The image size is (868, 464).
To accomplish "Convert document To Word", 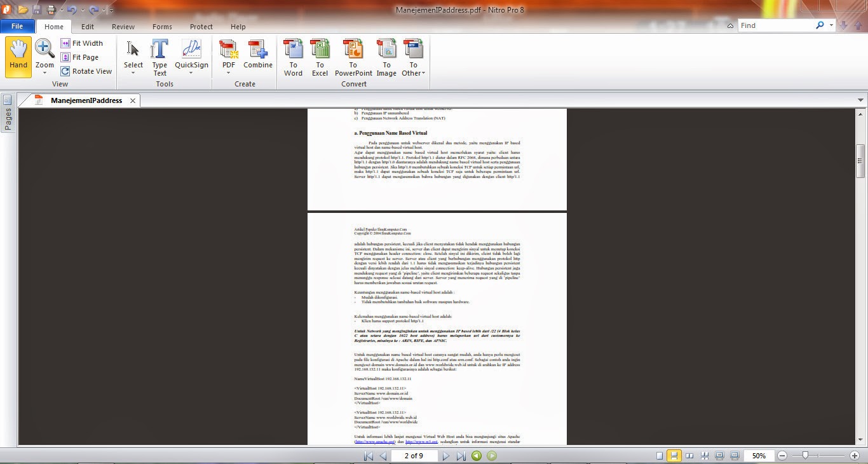I will (x=293, y=57).
